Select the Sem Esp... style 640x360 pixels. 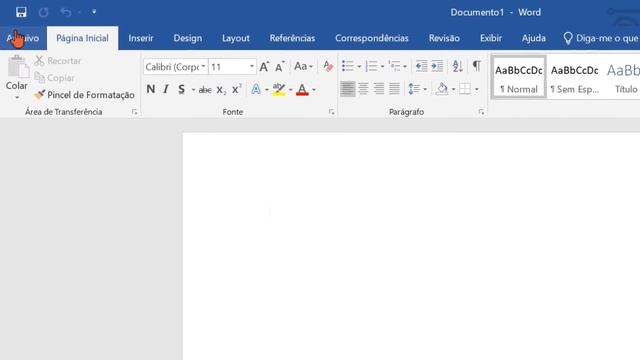[x=575, y=77]
